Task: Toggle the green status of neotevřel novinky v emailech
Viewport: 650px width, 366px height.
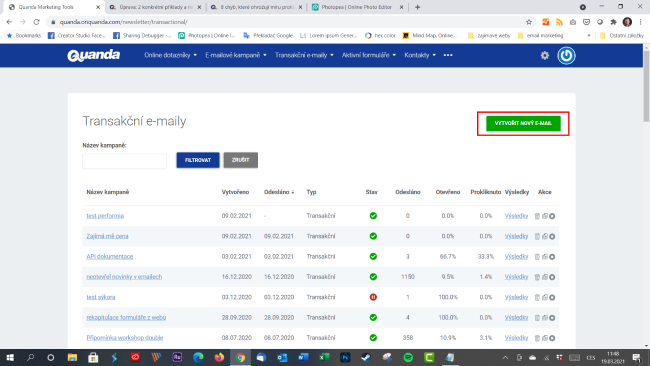Action: click(x=373, y=276)
